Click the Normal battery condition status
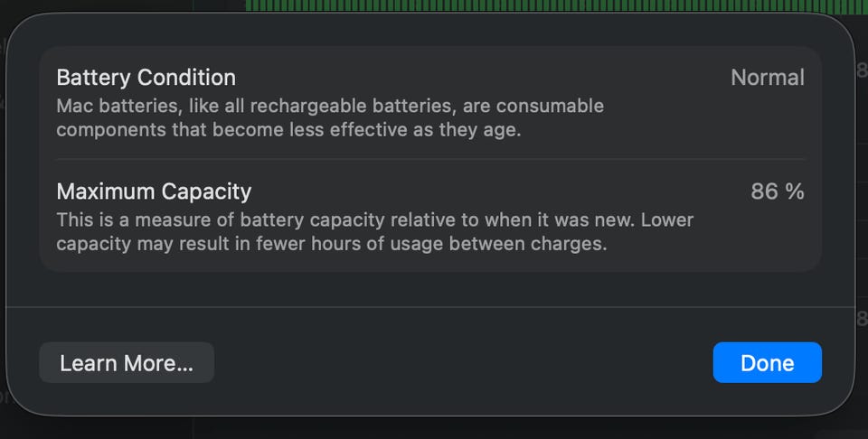 pyautogui.click(x=768, y=78)
